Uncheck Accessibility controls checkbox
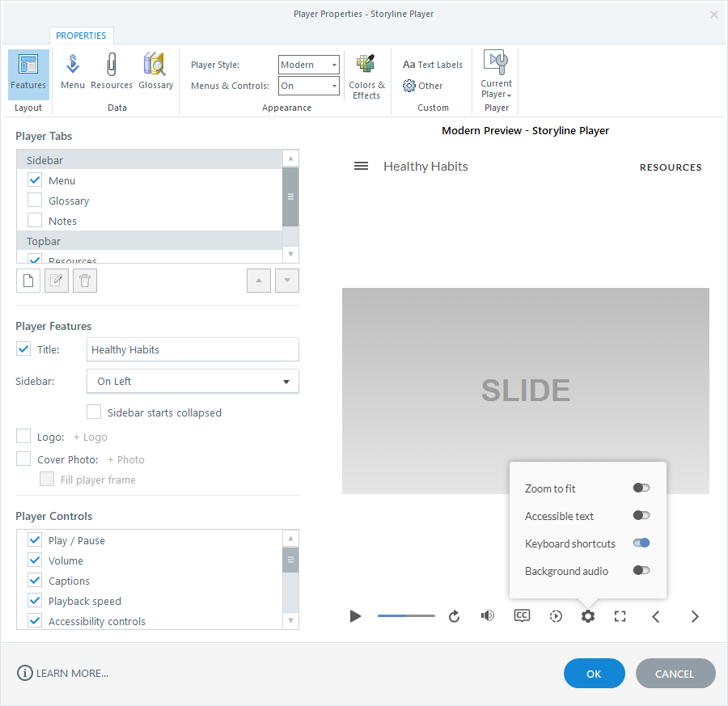Image resolution: width=728 pixels, height=706 pixels. tap(35, 620)
